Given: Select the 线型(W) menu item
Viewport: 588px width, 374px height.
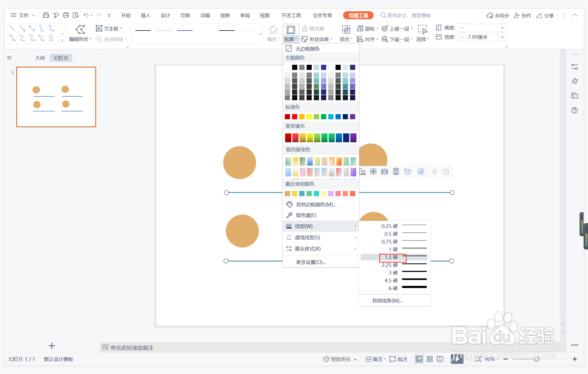Looking at the screenshot, I should (321, 226).
